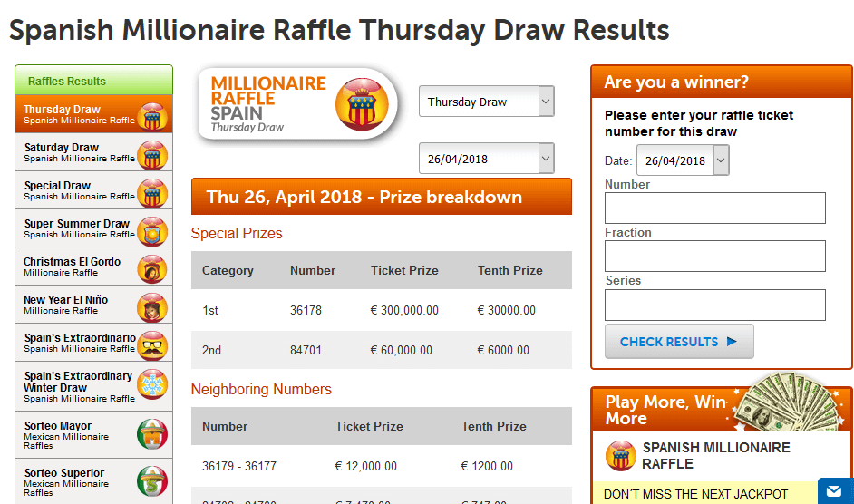Expand the Thursday Draw type dropdown
Image resolution: width=854 pixels, height=504 pixels.
tap(486, 102)
